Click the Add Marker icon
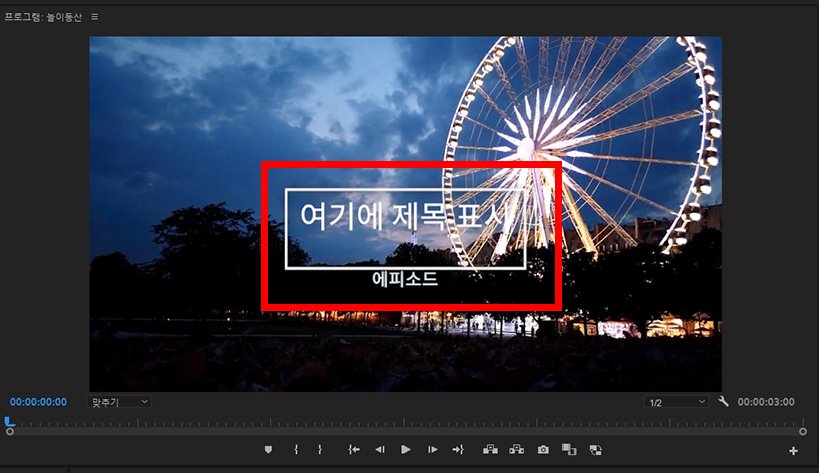This screenshot has width=819, height=473. [268, 450]
